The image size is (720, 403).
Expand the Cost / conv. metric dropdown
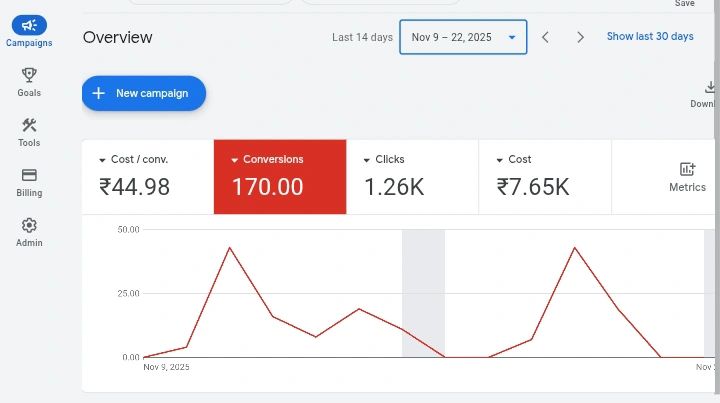tap(102, 160)
